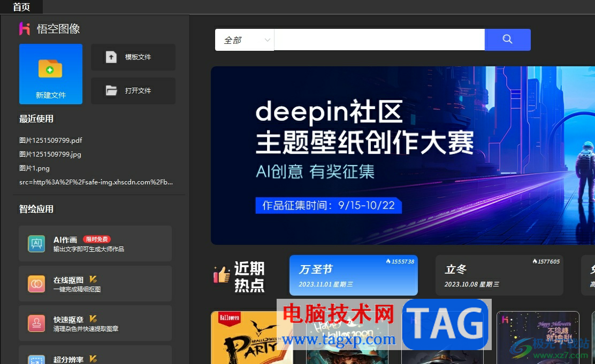Viewport: 595px width, 364px height.
Task: Select the 立冬 hot topic card
Action: coord(499,275)
